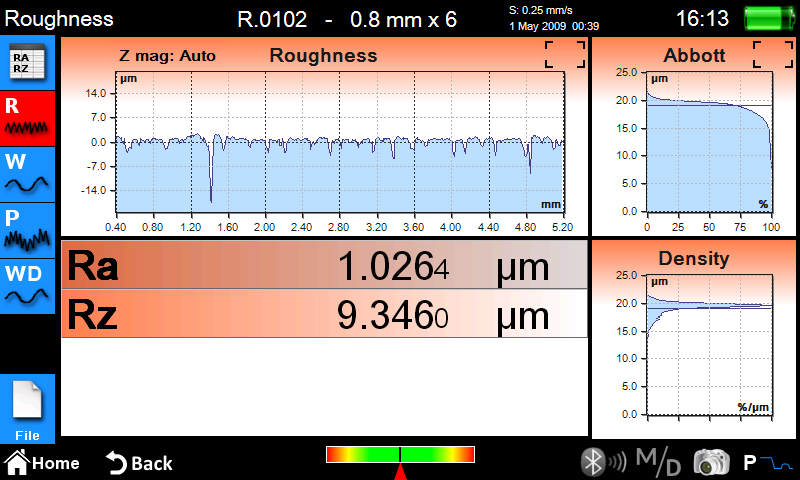
Task: Switch to the W waviness profile tab
Action: [27, 174]
